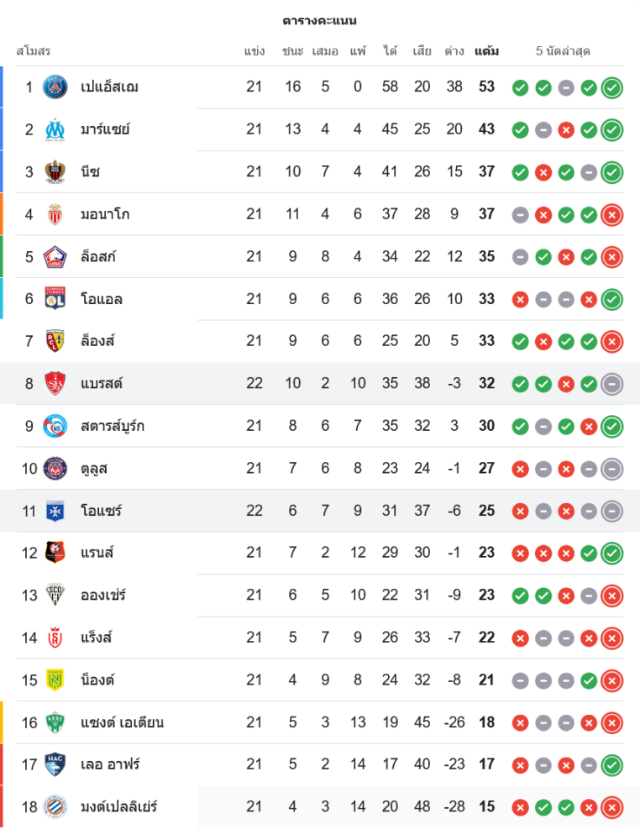The image size is (640, 840).
Task: Select the Monaco club badge
Action: tap(55, 214)
